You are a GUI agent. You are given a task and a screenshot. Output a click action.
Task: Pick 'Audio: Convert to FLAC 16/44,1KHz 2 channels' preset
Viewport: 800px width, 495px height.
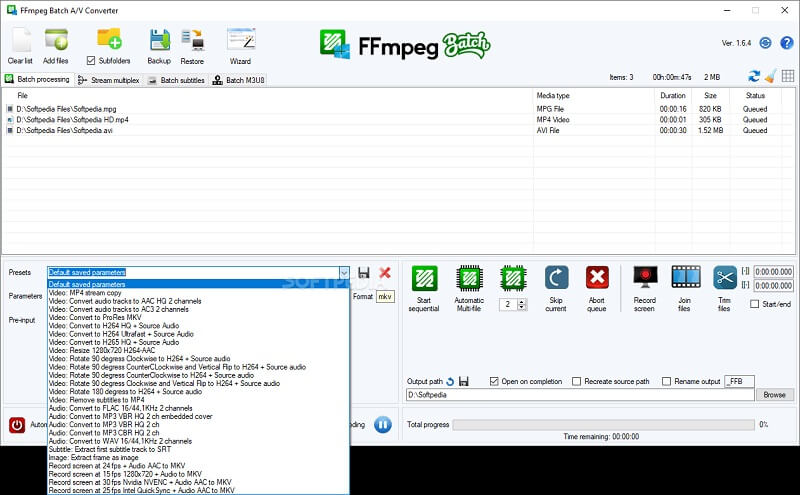pyautogui.click(x=120, y=407)
